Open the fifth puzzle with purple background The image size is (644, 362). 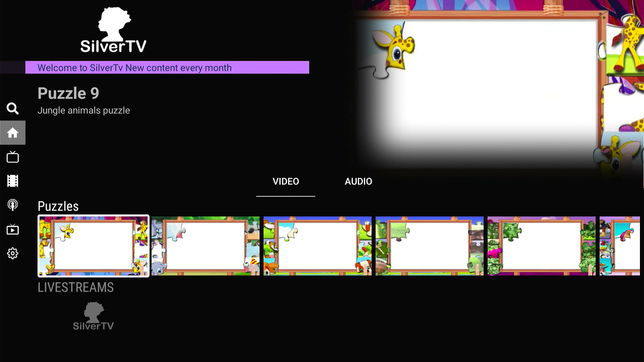(541, 246)
